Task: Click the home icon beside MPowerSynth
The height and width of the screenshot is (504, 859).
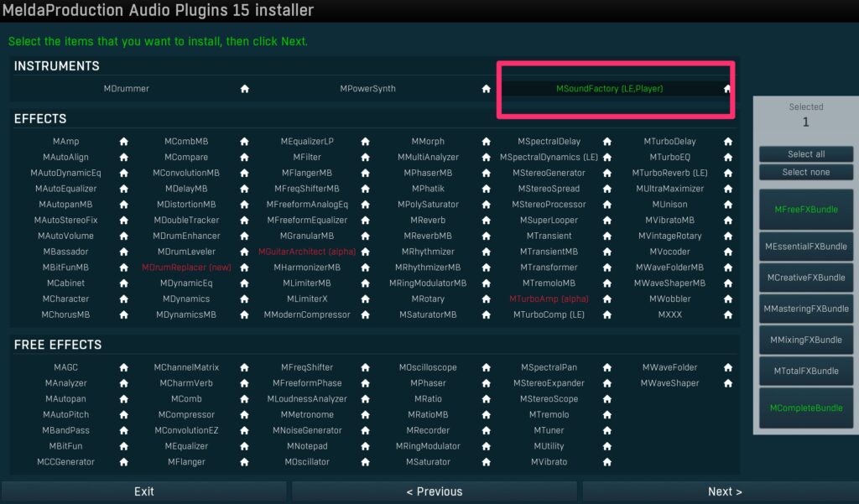Action: click(486, 89)
